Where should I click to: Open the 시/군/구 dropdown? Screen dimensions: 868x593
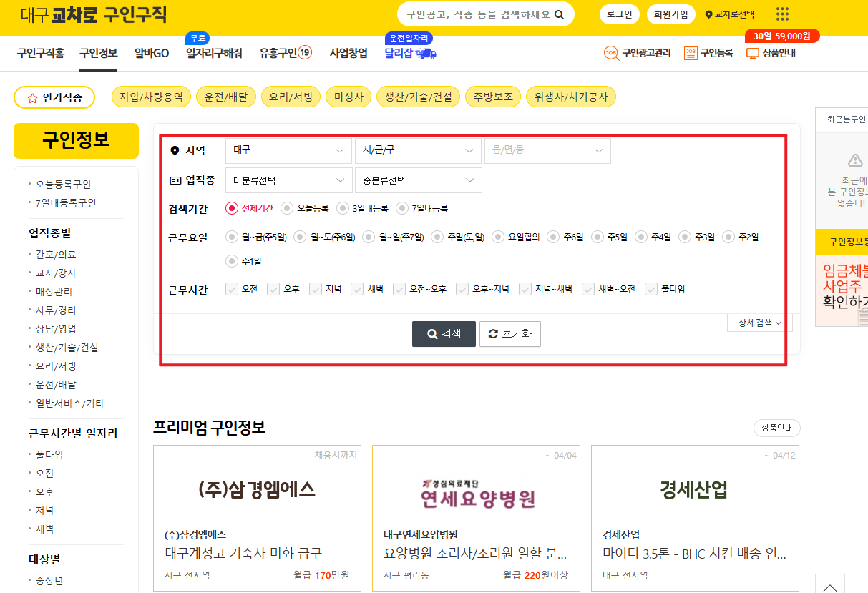point(418,150)
